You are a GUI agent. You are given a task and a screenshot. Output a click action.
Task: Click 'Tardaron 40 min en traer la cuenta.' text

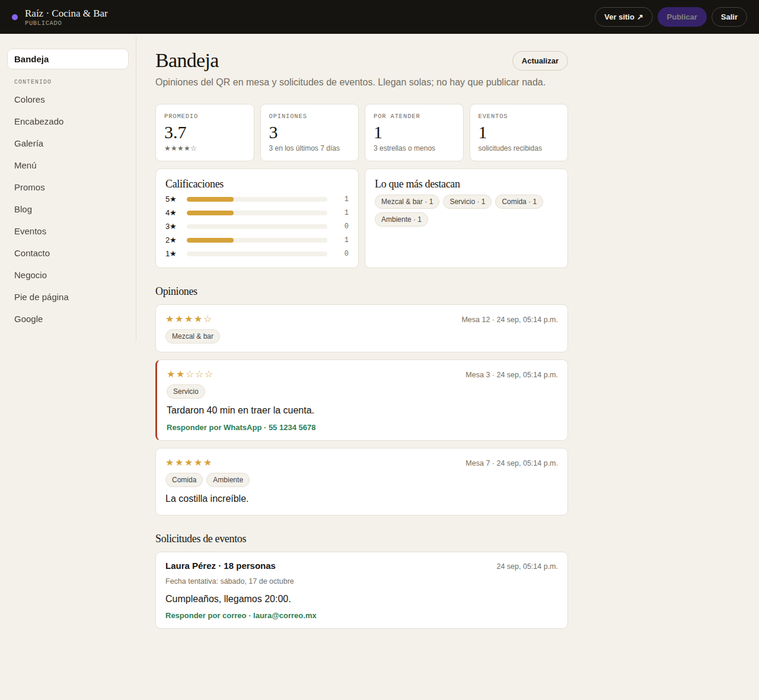[x=240, y=411]
